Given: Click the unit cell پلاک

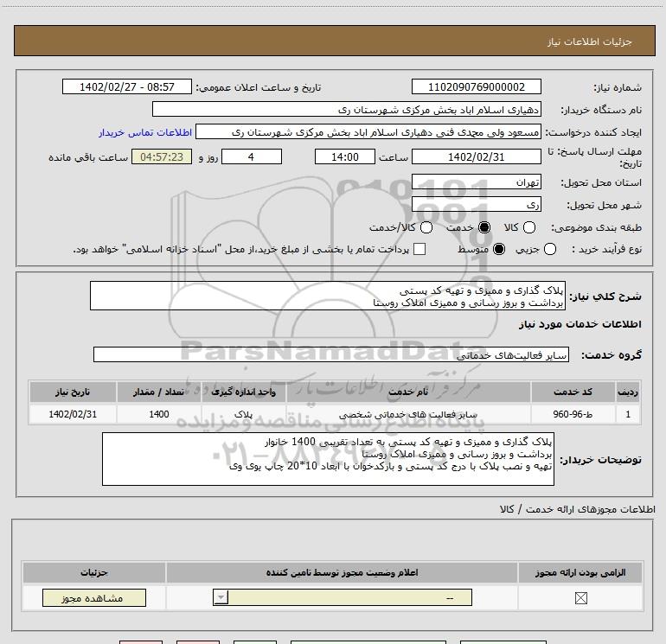Looking at the screenshot, I should 243,414.
